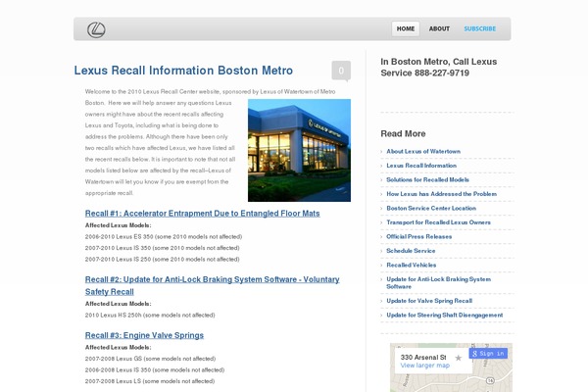Click the Lexus logo in the header
588x392 pixels.
[96, 29]
